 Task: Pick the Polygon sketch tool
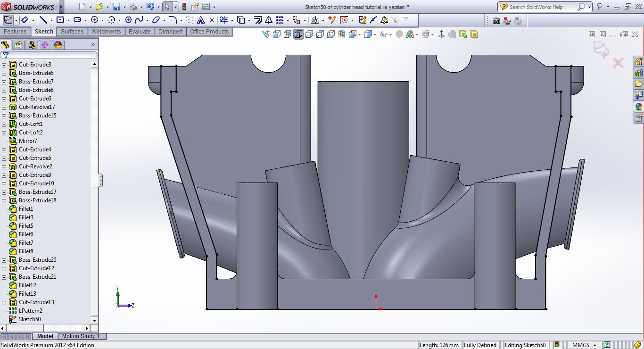click(x=128, y=20)
